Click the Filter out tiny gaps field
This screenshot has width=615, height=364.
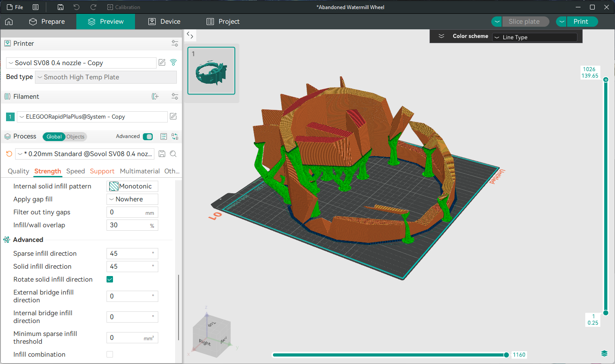coord(132,212)
